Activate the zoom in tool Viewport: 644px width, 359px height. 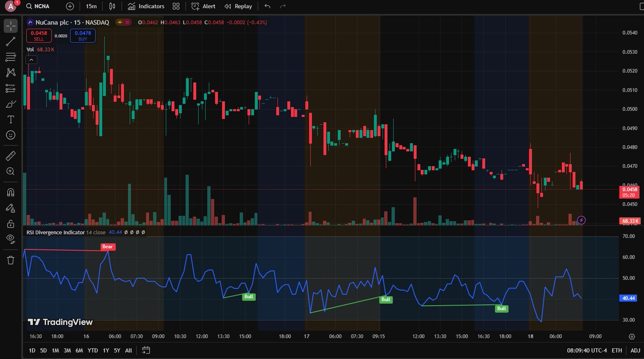pyautogui.click(x=11, y=171)
